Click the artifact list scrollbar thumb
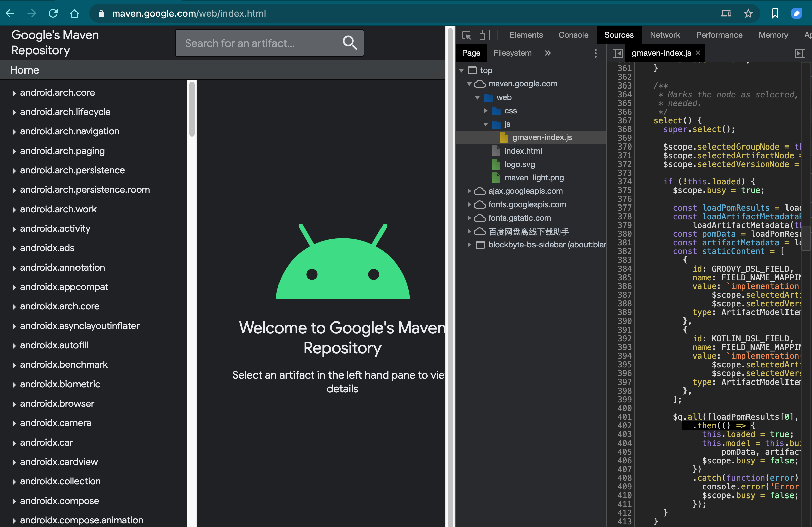812x527 pixels. [x=192, y=109]
